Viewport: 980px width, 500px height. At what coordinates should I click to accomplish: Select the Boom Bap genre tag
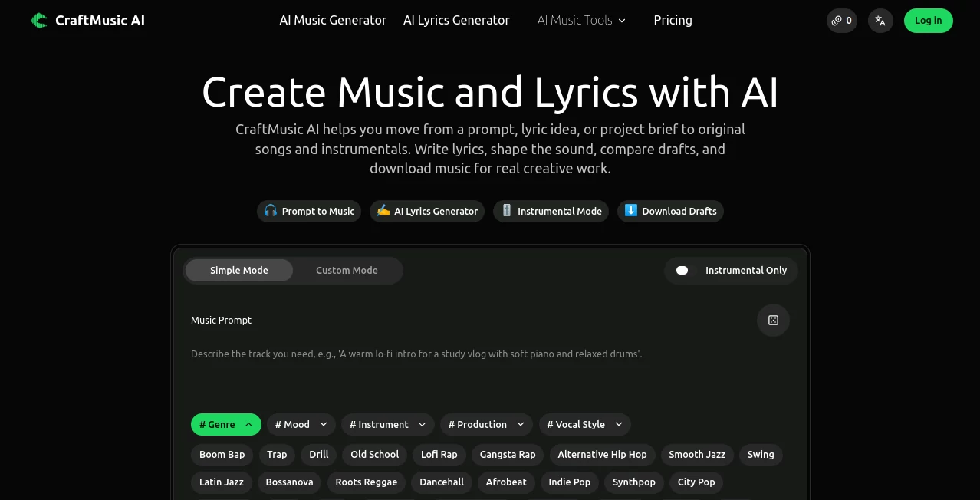[222, 455]
